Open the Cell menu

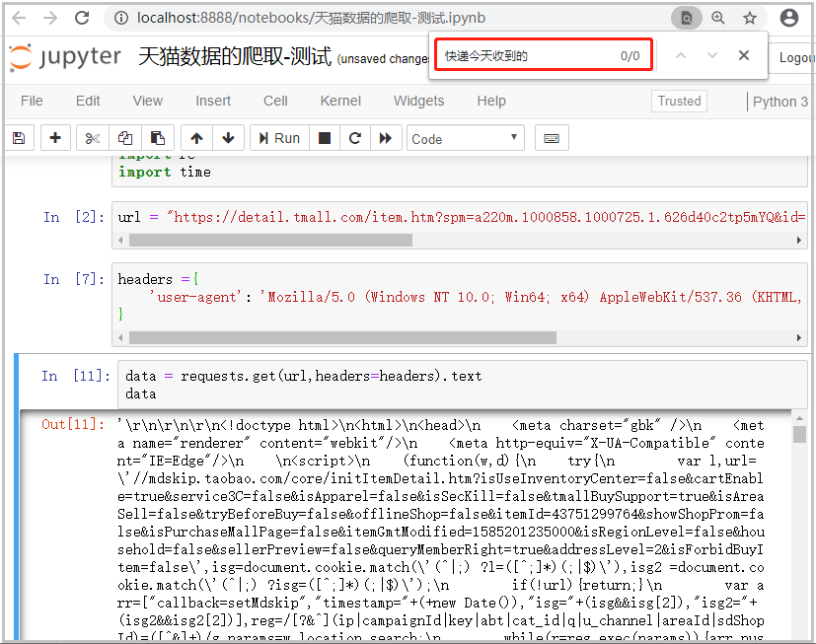[x=275, y=101]
